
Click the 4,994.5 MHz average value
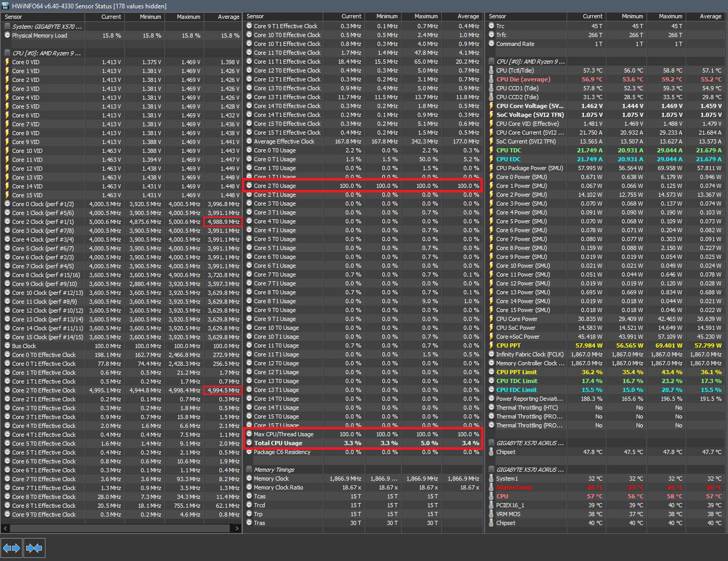pyautogui.click(x=223, y=390)
